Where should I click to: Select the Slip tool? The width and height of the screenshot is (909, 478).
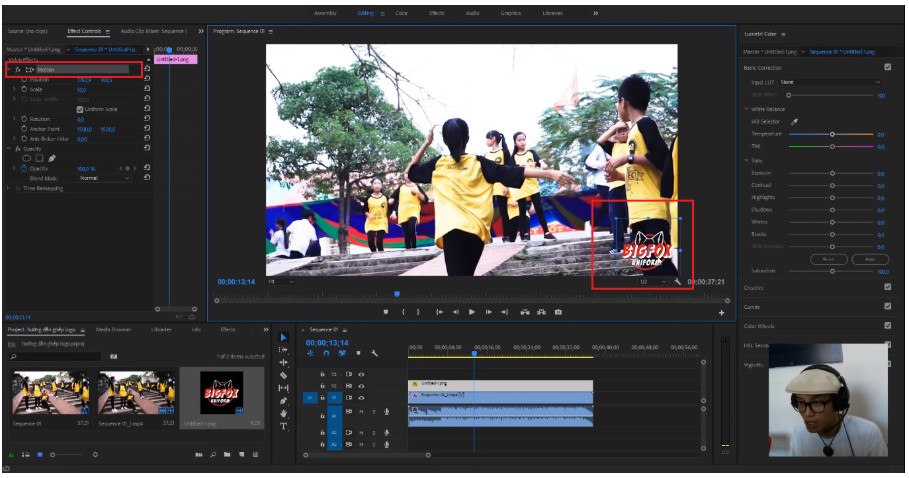pos(283,388)
